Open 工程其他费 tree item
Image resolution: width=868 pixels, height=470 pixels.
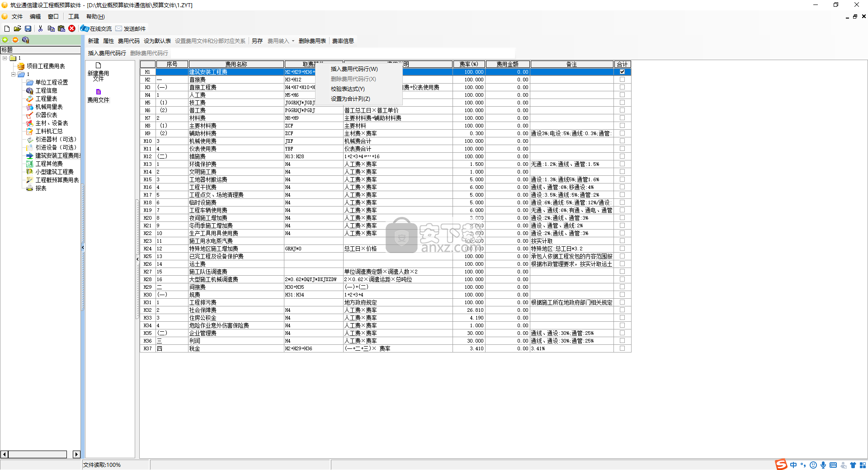49,164
